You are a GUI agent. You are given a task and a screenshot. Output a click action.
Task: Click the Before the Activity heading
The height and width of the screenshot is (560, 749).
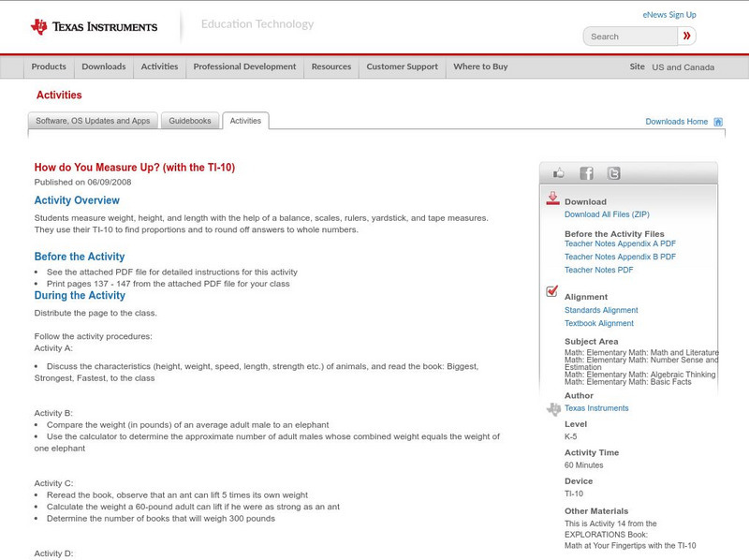[x=80, y=257]
